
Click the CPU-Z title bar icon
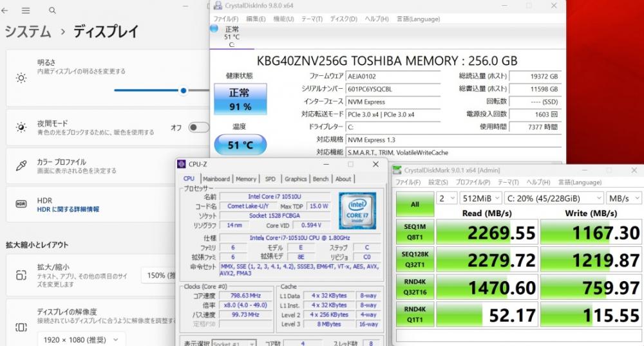coord(182,164)
